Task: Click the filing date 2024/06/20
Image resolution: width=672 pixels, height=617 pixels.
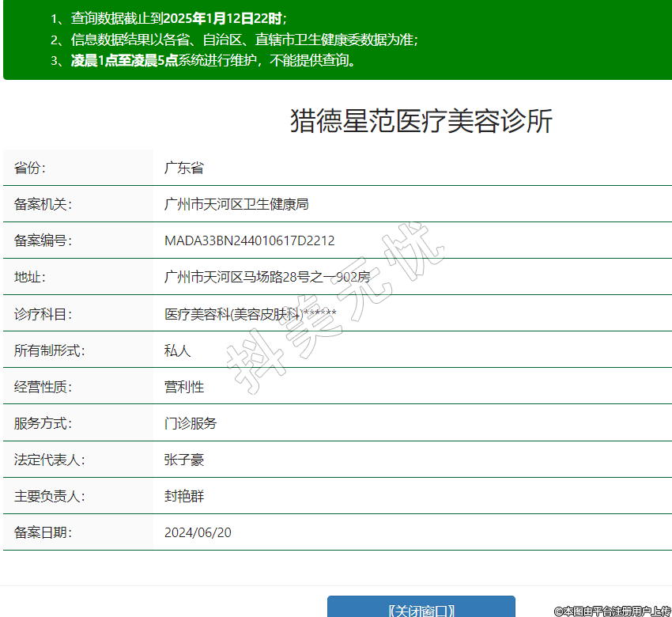Action: (x=198, y=532)
